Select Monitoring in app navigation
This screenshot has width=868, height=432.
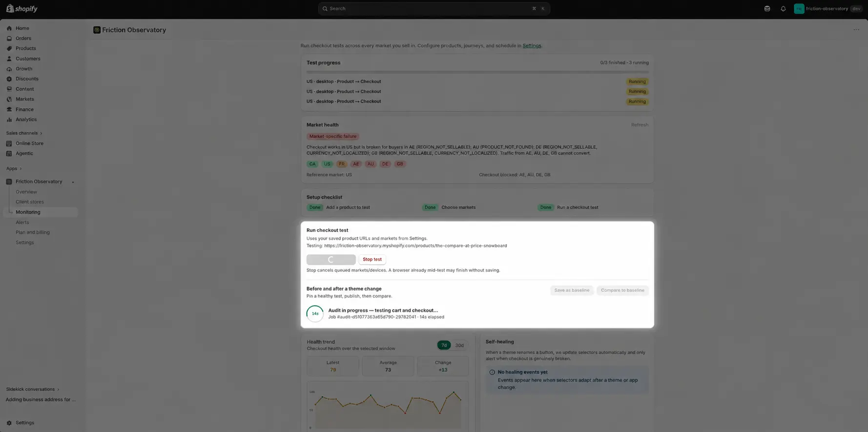coord(41,212)
